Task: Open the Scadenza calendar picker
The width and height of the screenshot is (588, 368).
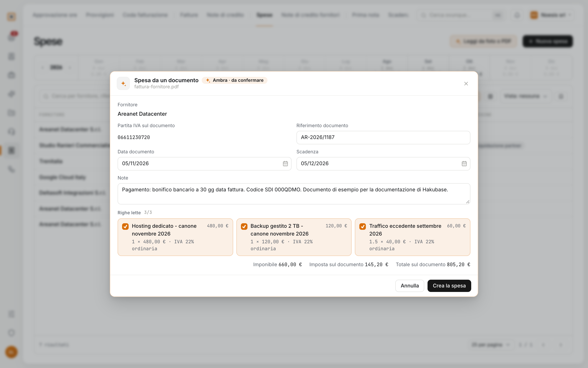Action: pyautogui.click(x=464, y=164)
